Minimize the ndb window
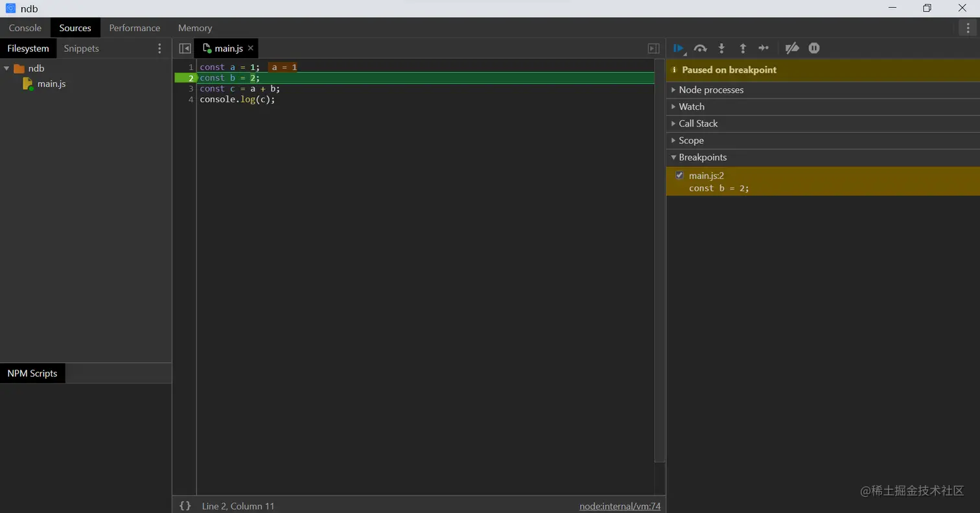 (892, 8)
